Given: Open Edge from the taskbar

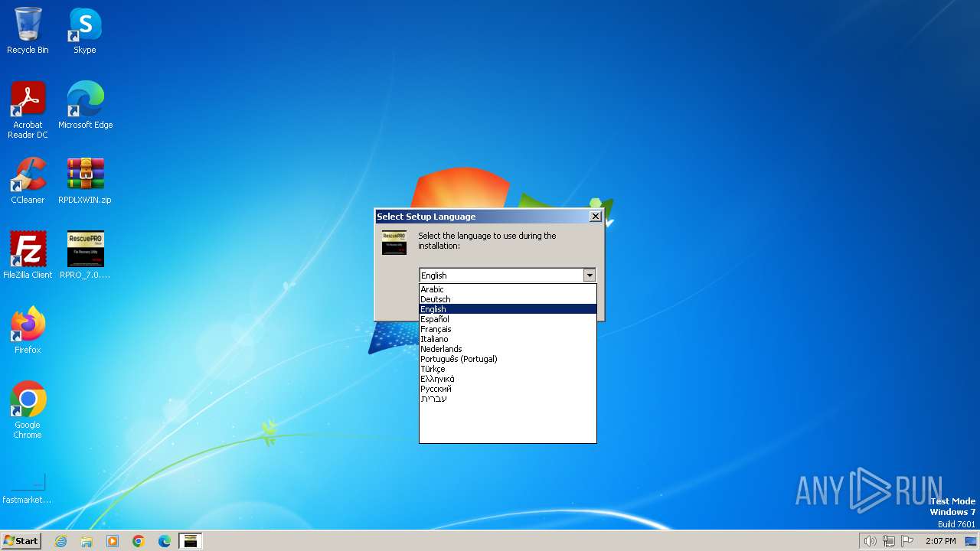Looking at the screenshot, I should 165,541.
